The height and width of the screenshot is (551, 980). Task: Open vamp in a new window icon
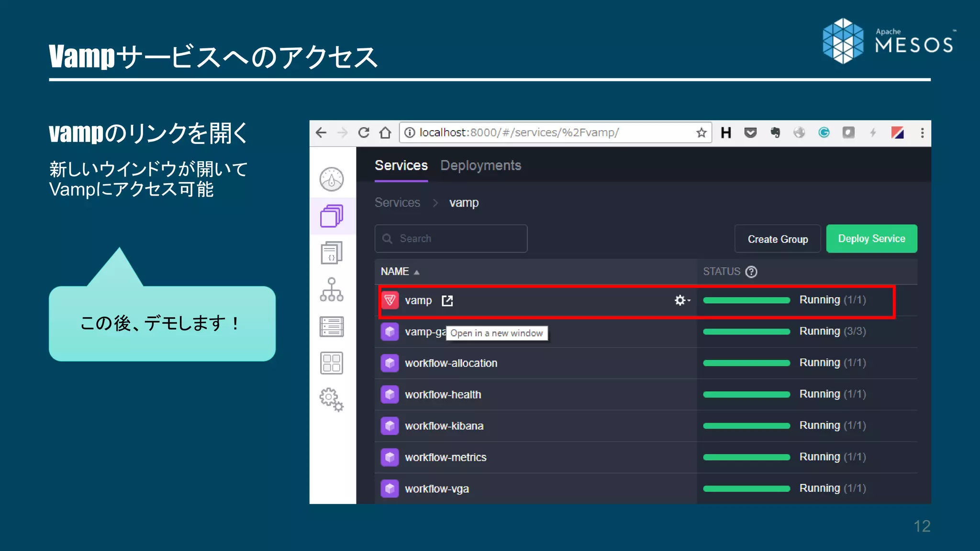pyautogui.click(x=447, y=300)
